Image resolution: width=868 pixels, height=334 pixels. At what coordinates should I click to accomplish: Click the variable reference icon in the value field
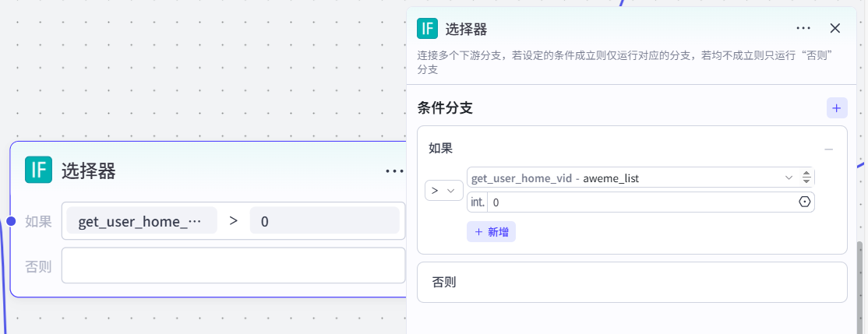pos(805,202)
